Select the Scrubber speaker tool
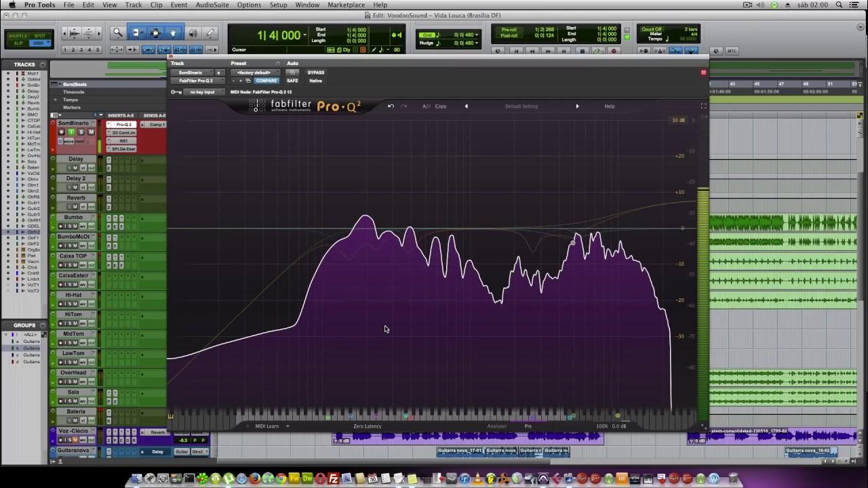The width and height of the screenshot is (868, 488). (x=193, y=33)
